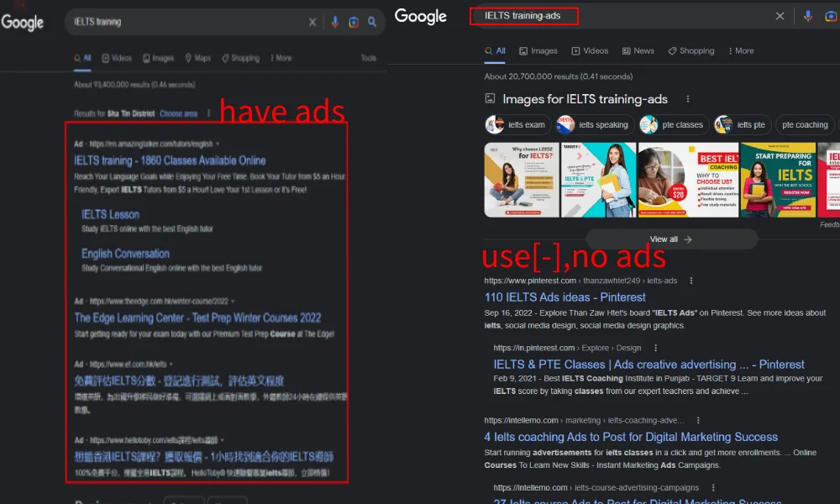Screen dimensions: 840x504
Task: Expand the More menu in left window
Action: [281, 58]
